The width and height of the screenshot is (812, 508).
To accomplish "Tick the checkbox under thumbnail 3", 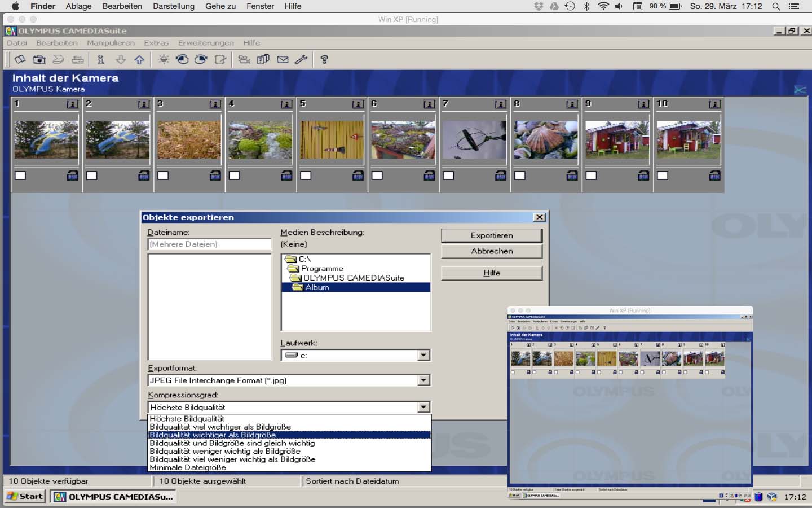I will [x=163, y=176].
